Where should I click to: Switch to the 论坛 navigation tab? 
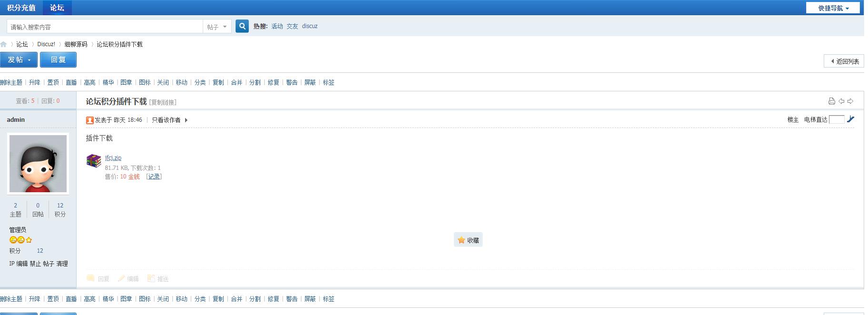coord(57,8)
